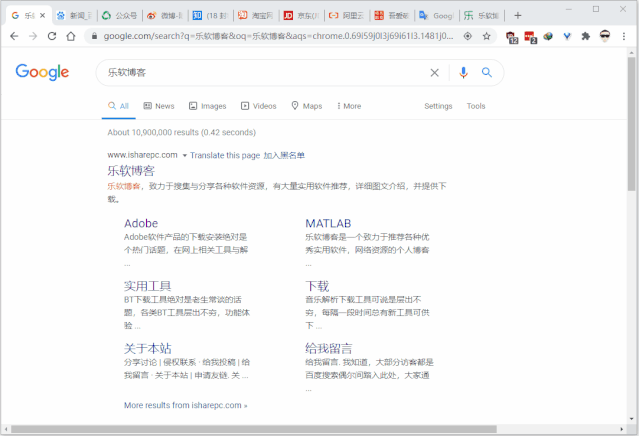This screenshot has height=436, width=639.
Task: Click the vertical scrollbar thumb
Action: (631, 123)
